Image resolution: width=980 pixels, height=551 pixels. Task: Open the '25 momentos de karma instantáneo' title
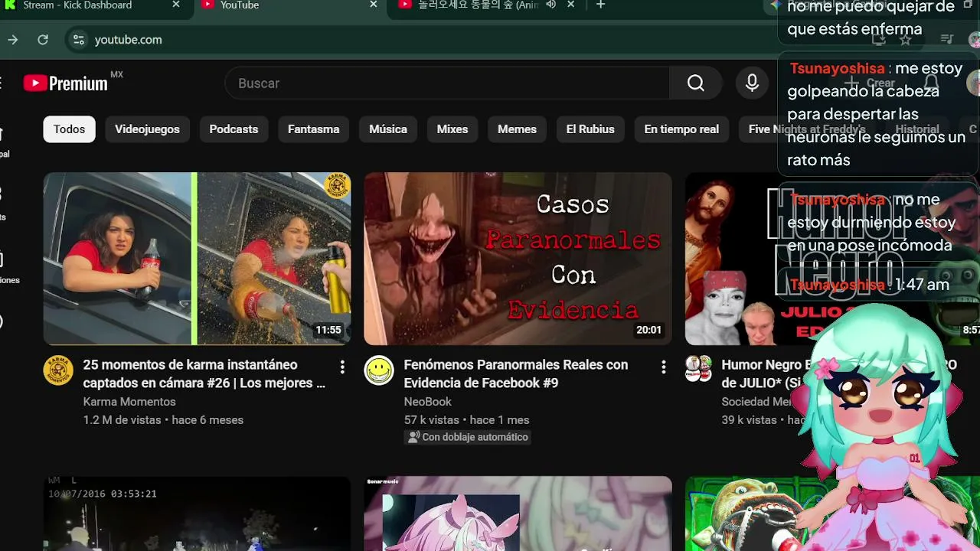204,373
